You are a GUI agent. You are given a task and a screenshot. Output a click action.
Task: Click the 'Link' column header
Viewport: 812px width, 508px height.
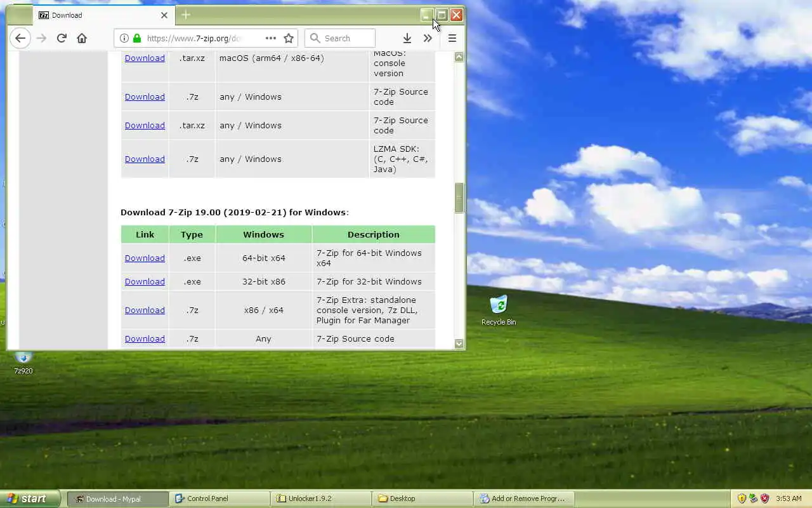(145, 234)
